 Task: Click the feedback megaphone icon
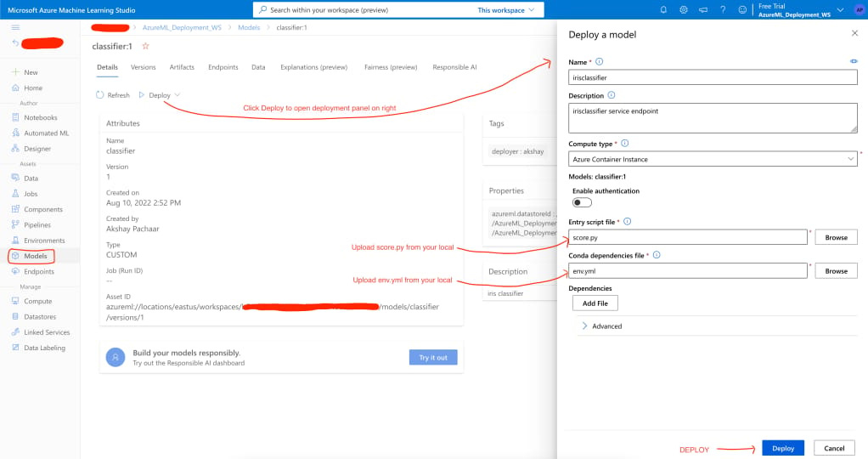tap(703, 10)
